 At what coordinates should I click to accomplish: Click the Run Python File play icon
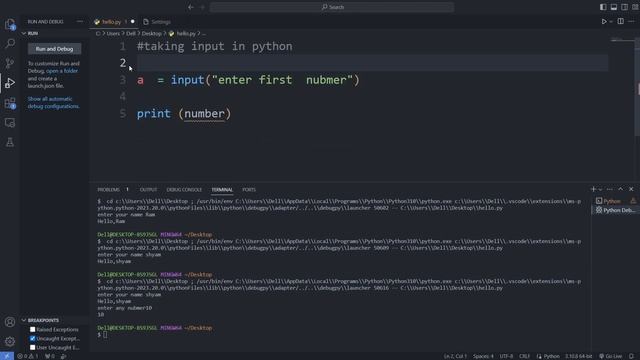[x=604, y=22]
